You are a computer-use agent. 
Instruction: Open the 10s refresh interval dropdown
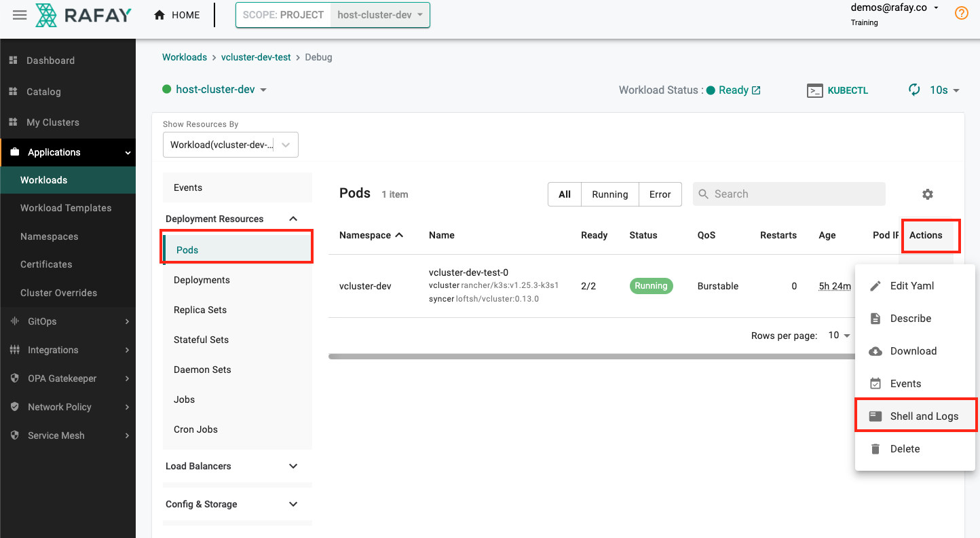point(945,90)
